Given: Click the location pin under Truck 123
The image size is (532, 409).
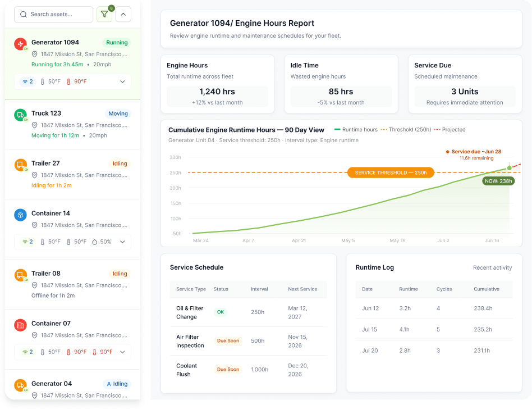Looking at the screenshot, I should pos(34,125).
